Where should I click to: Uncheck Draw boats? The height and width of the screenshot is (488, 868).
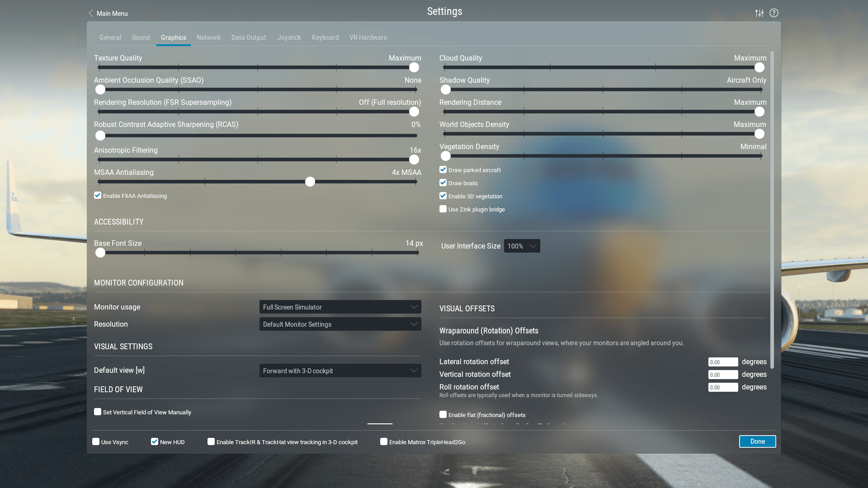[443, 183]
